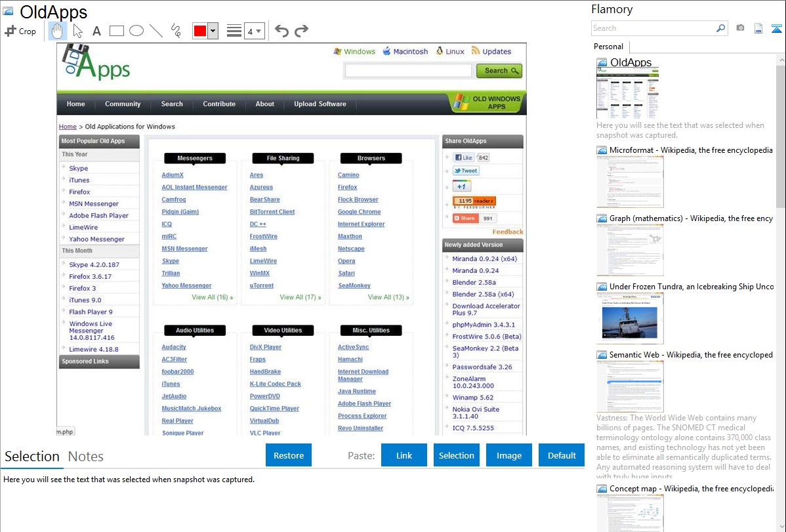Click the OldApps website search box

click(408, 71)
